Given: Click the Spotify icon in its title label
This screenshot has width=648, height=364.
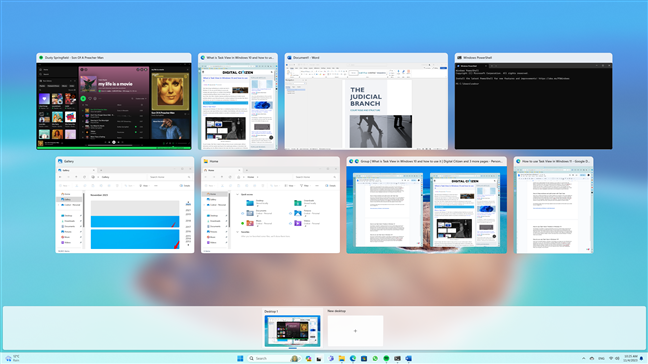Looking at the screenshot, I should [x=41, y=58].
